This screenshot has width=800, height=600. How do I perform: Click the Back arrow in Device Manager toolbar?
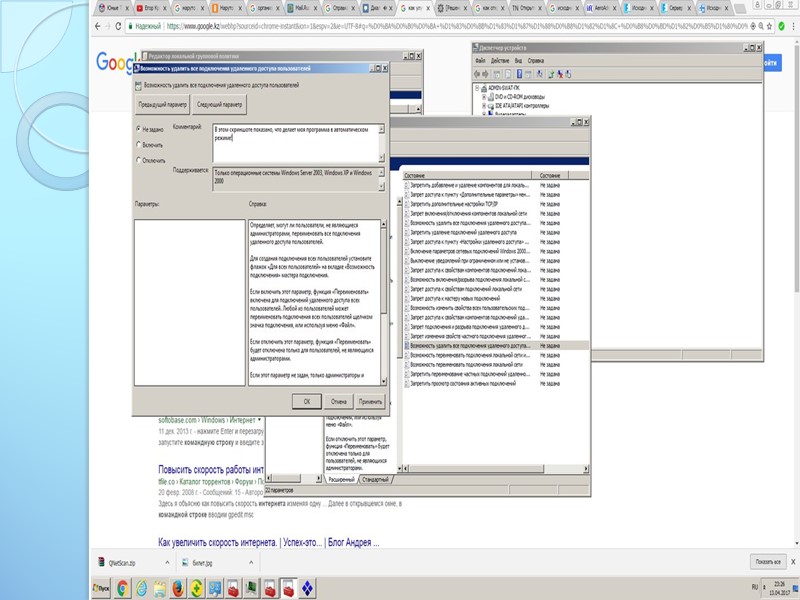tap(478, 74)
